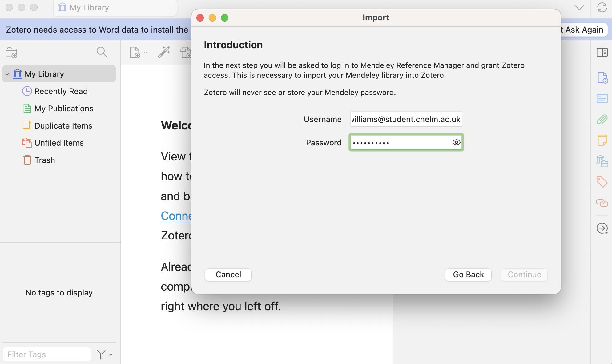Click the tag filter funnel icon
The image size is (612, 364).
[x=101, y=354]
